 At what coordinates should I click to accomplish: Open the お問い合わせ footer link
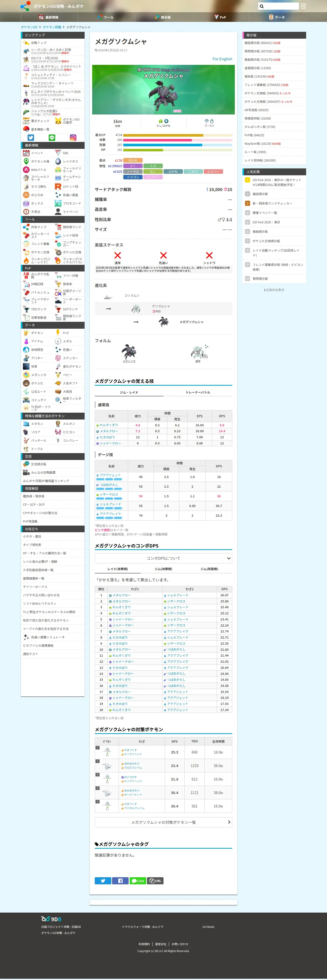(x=180, y=944)
